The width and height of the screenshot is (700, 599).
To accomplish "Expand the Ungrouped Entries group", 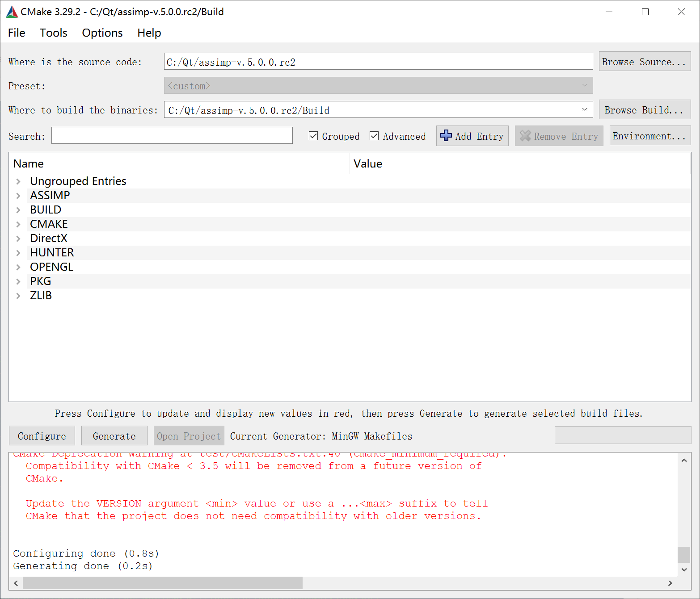I will (x=18, y=181).
